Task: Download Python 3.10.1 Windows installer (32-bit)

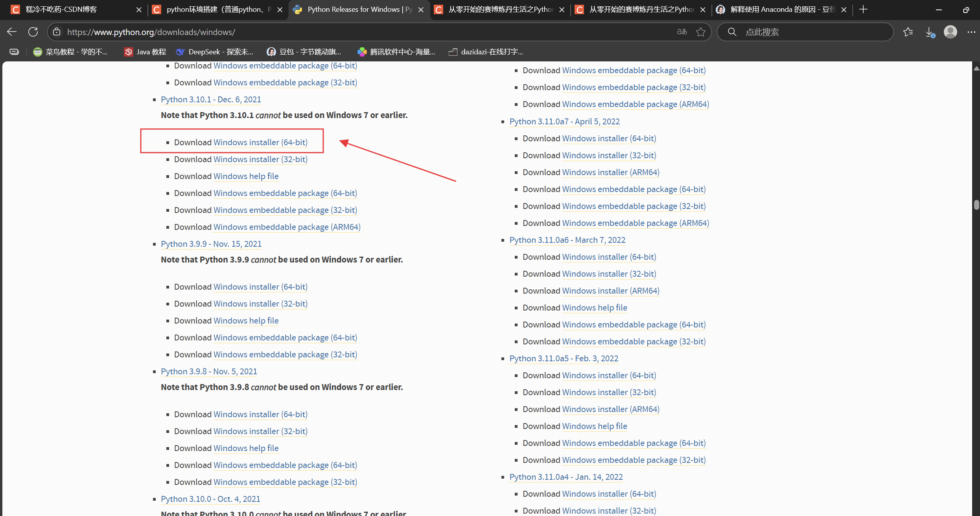Action: pos(260,159)
